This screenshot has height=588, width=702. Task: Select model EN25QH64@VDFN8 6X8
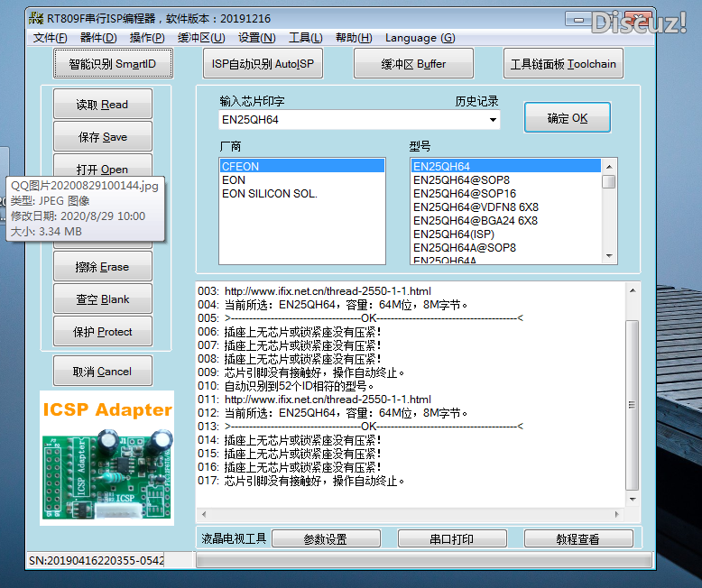(506, 207)
